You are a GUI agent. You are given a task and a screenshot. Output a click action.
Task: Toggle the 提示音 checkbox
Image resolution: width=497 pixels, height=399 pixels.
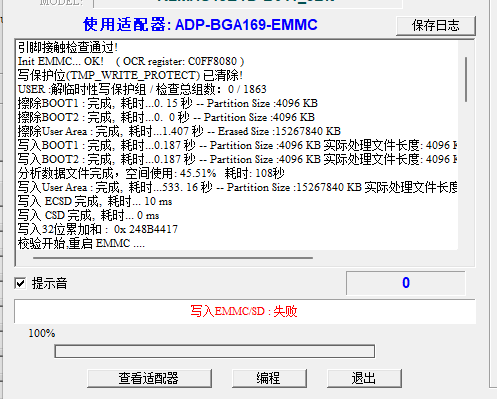(x=21, y=284)
